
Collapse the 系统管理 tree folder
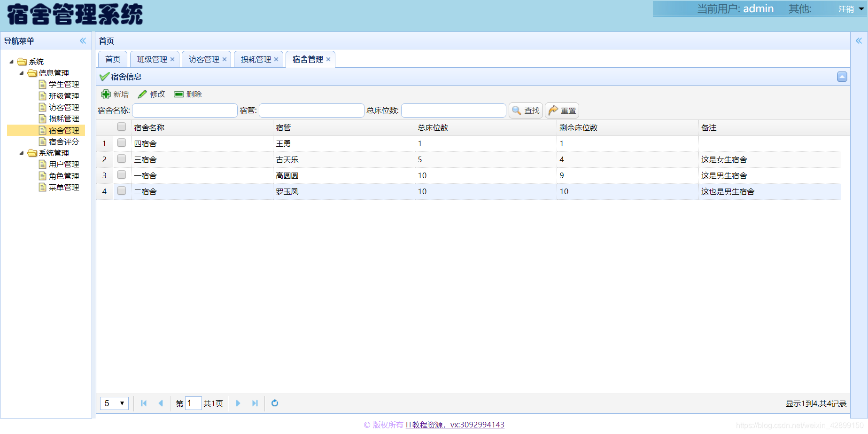coord(22,153)
